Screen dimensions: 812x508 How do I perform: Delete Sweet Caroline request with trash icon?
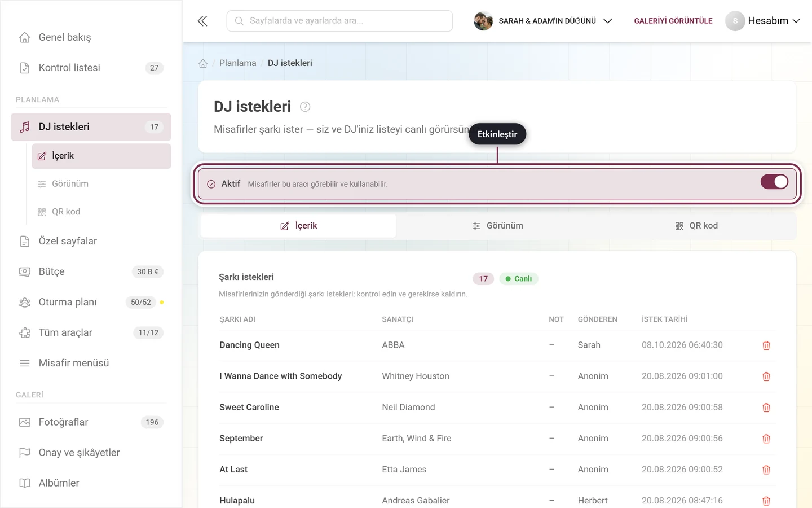tap(766, 408)
